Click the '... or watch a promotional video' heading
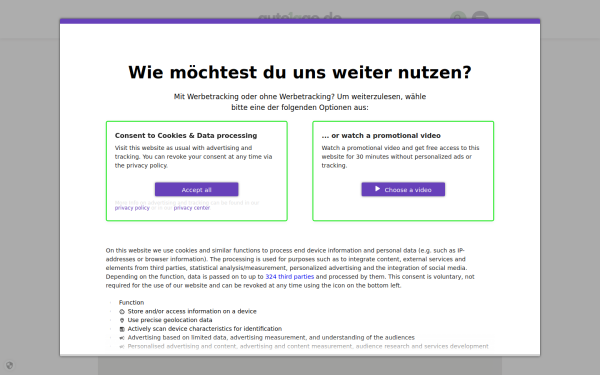The width and height of the screenshot is (600, 375). coord(381,135)
